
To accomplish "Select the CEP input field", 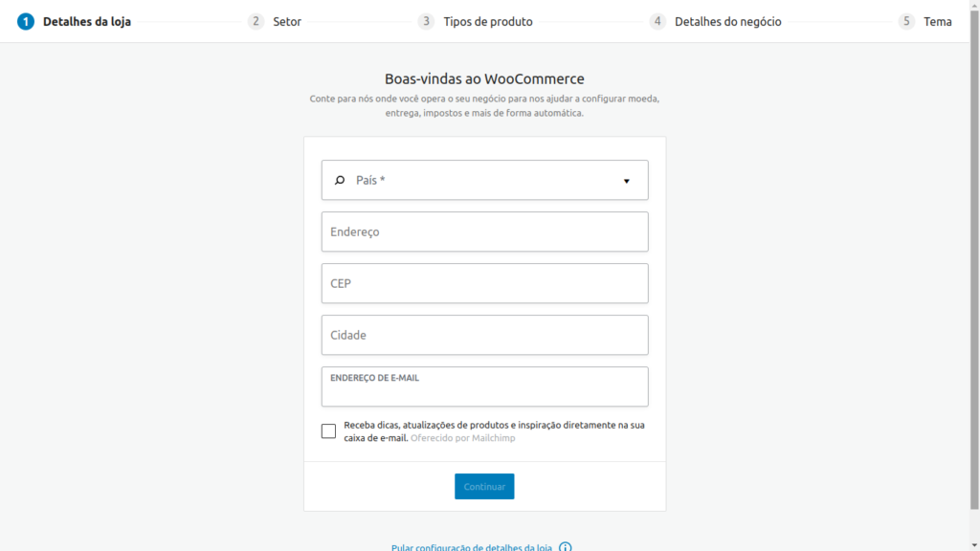I will pos(484,283).
